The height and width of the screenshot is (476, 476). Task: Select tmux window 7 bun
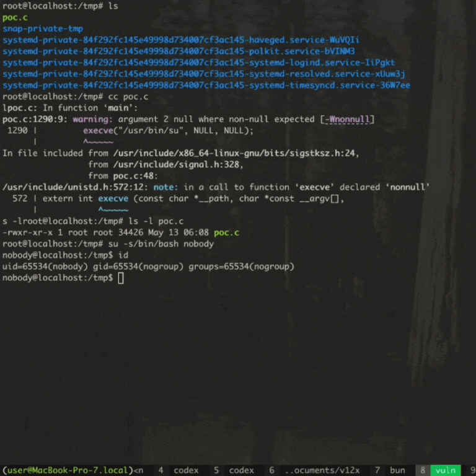pos(390,470)
